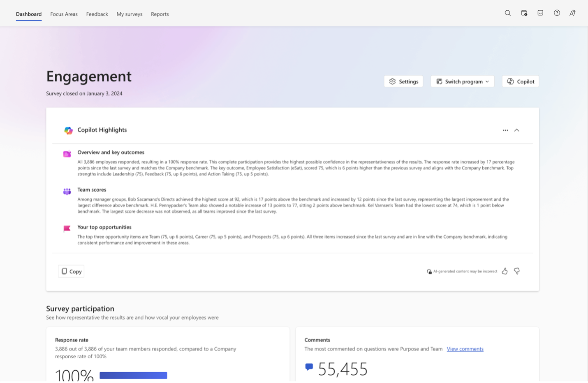The width and height of the screenshot is (588, 383).
Task: Go to the Focus Areas tab
Action: [x=64, y=14]
